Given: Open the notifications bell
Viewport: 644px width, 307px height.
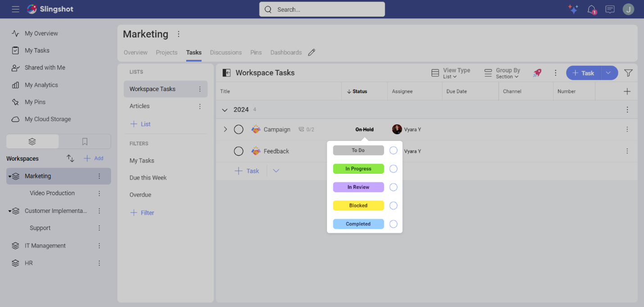Looking at the screenshot, I should [x=592, y=9].
